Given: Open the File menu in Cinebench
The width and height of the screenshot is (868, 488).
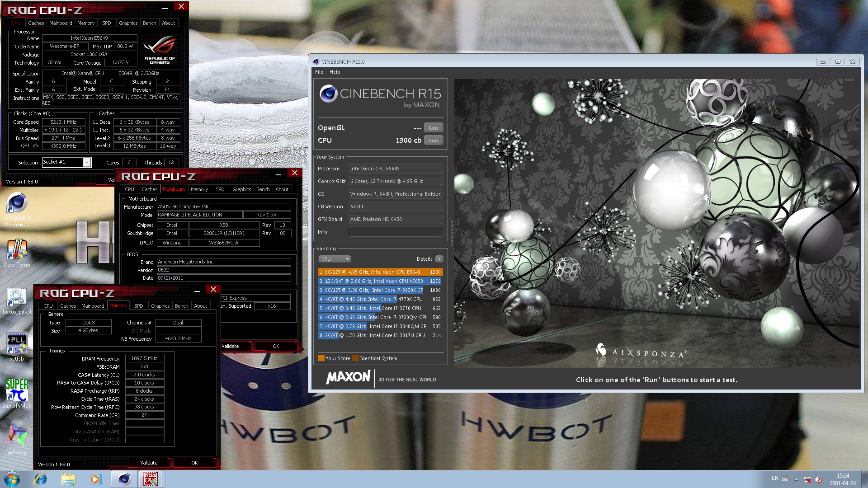Looking at the screenshot, I should [319, 72].
